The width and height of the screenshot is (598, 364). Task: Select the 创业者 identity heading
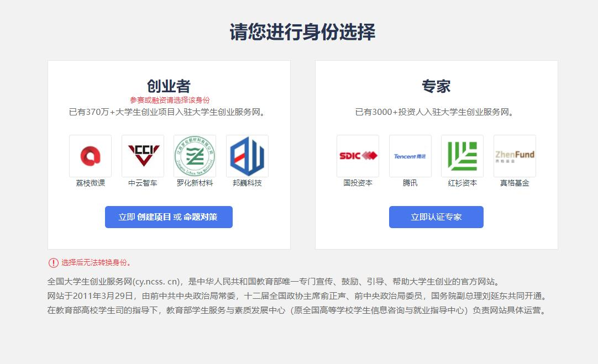click(x=169, y=87)
